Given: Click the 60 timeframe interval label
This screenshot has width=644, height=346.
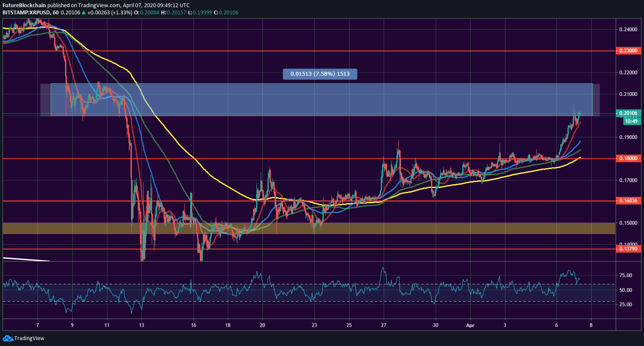Looking at the screenshot, I should (x=56, y=12).
